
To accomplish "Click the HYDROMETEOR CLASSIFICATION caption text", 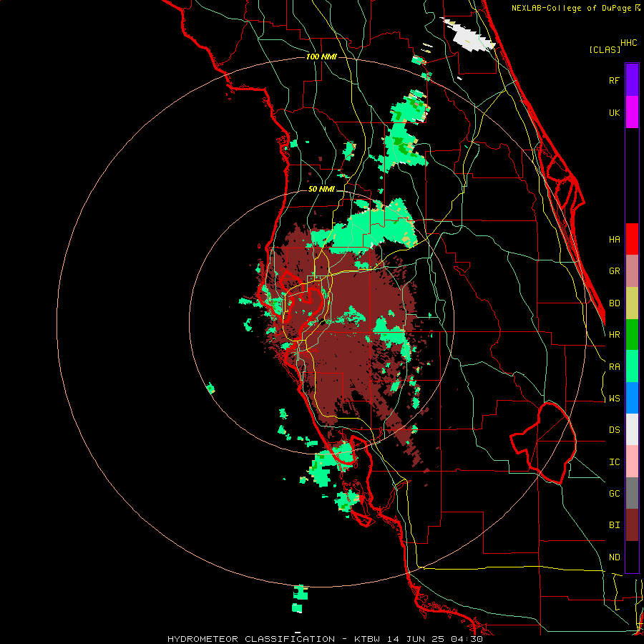I will pyautogui.click(x=251, y=639).
